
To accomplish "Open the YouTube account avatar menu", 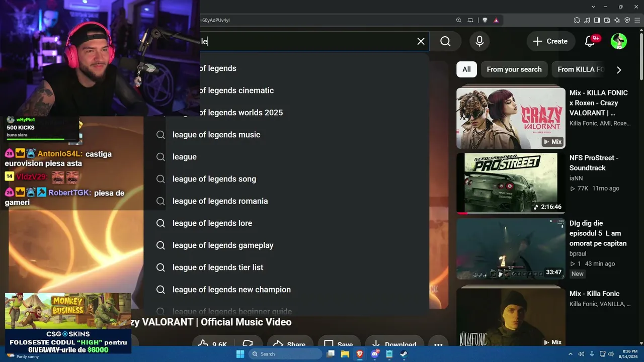I will [x=618, y=41].
